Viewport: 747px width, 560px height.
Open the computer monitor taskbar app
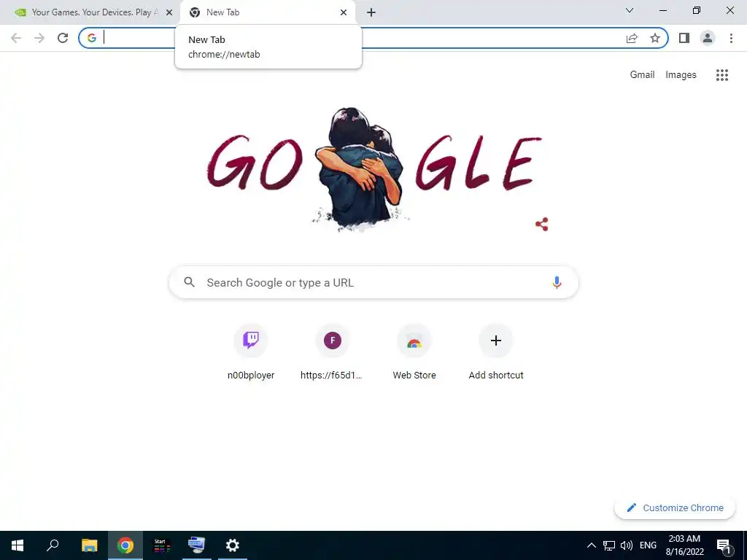click(197, 545)
